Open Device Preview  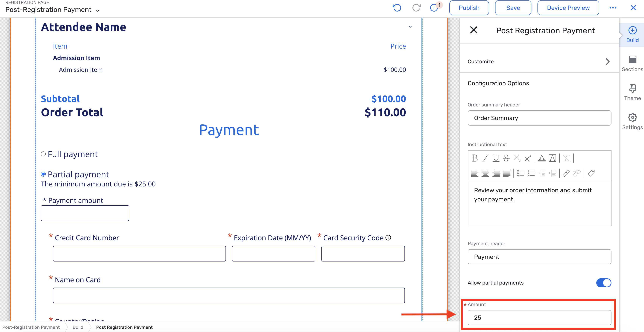pyautogui.click(x=568, y=8)
